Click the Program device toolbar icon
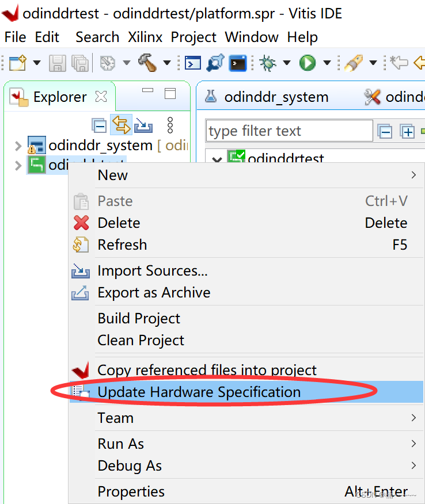The width and height of the screenshot is (425, 504). click(x=215, y=63)
